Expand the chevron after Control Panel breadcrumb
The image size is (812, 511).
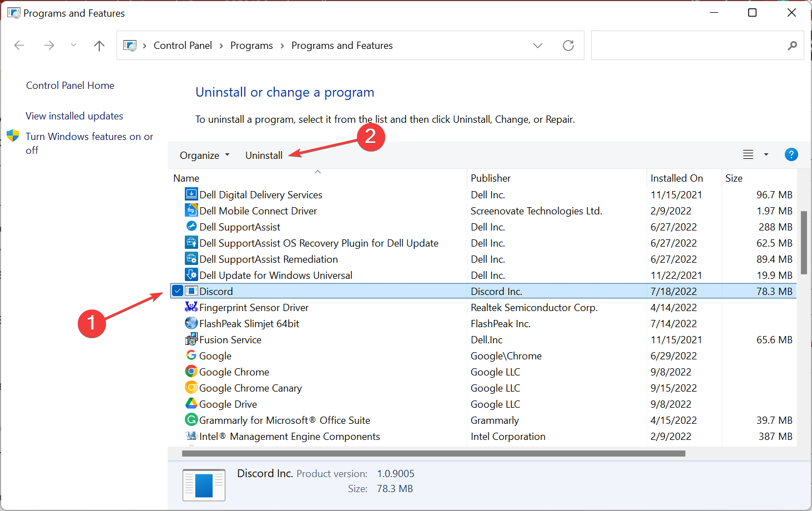tap(221, 46)
